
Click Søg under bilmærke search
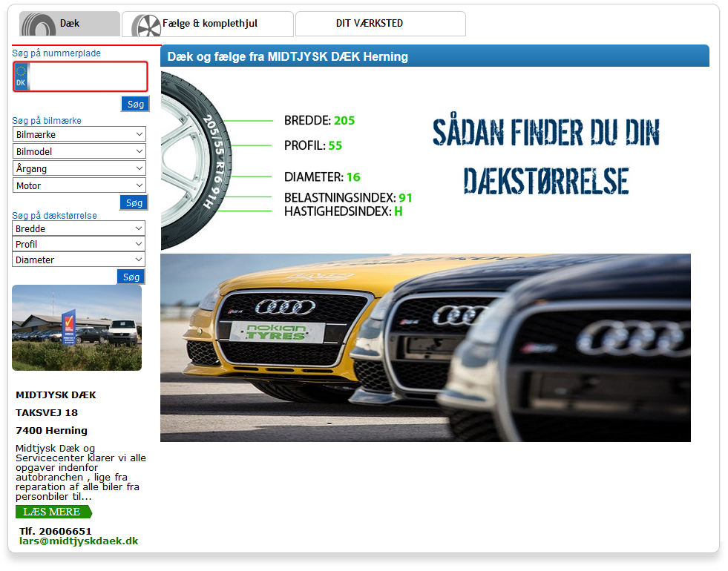(134, 202)
